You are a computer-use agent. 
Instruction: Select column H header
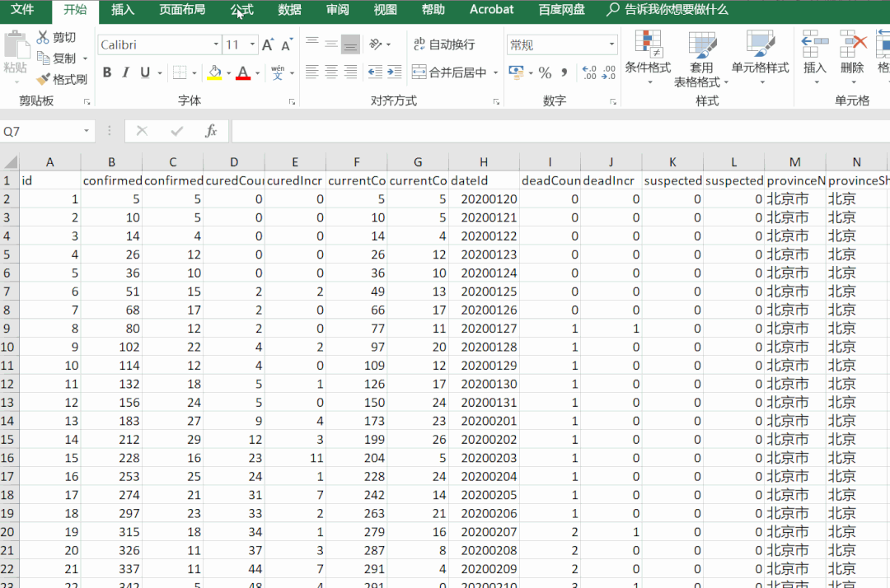coord(484,162)
